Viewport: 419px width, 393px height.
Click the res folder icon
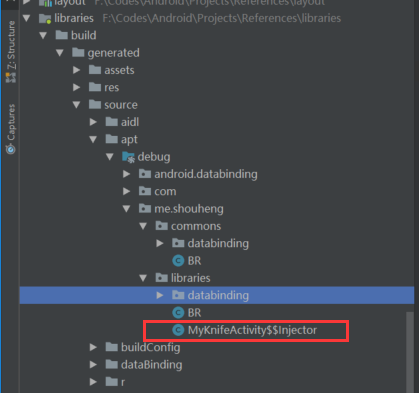[95, 87]
